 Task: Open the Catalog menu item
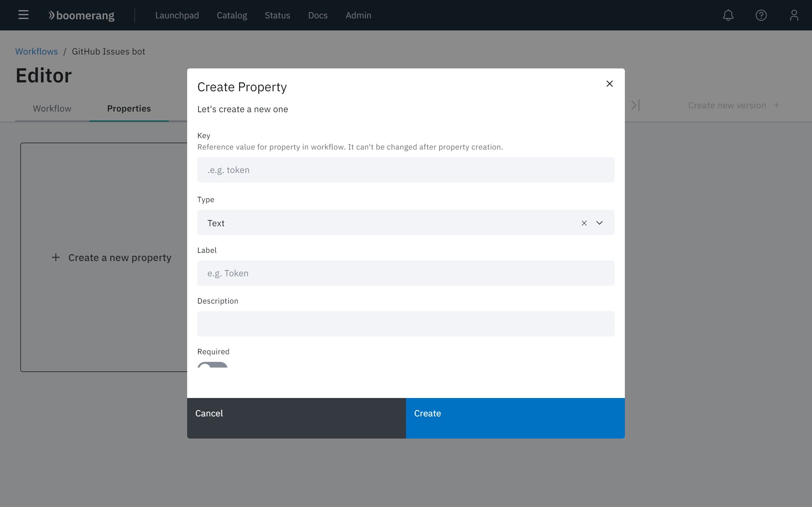(x=232, y=16)
